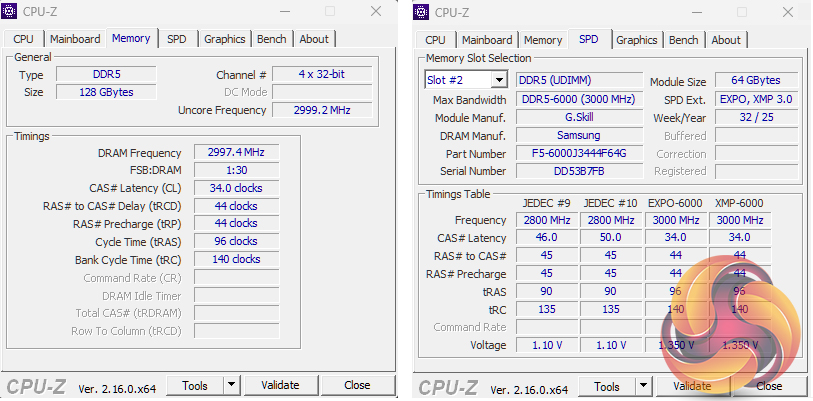Screen dimensions: 813x401
Task: Switch to CPU tab in left window
Action: (x=23, y=39)
